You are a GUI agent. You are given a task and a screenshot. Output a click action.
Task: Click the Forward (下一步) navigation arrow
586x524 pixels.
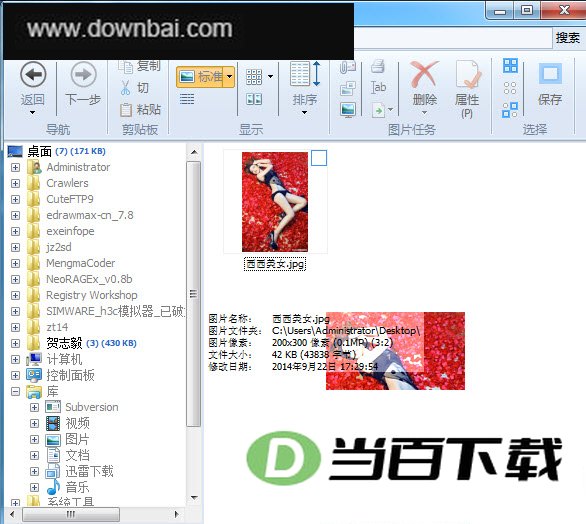click(x=83, y=74)
